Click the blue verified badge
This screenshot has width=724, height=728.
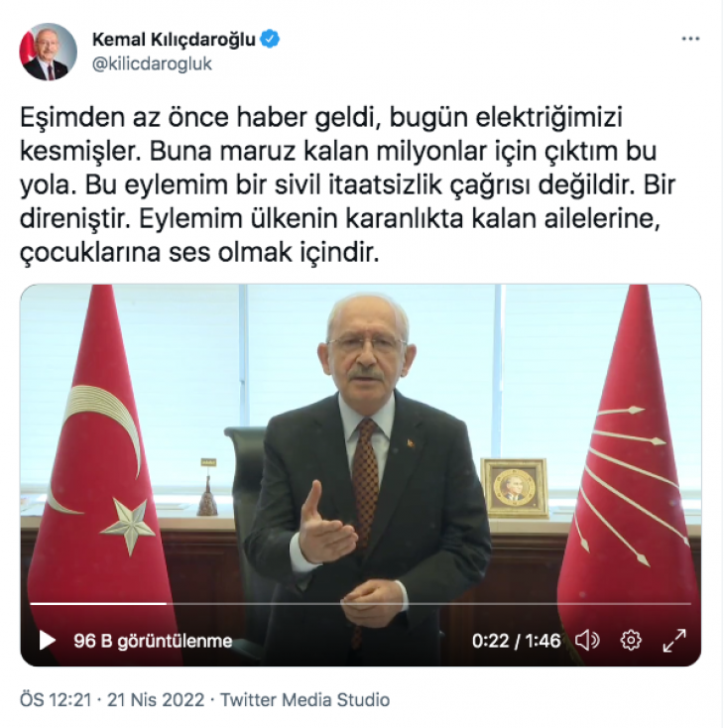click(270, 39)
